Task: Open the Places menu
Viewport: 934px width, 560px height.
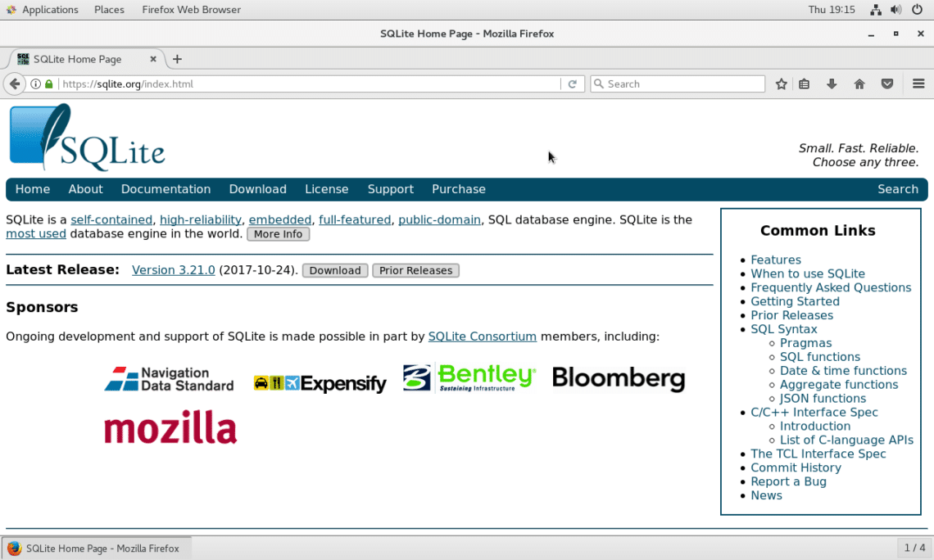Action: click(x=109, y=10)
